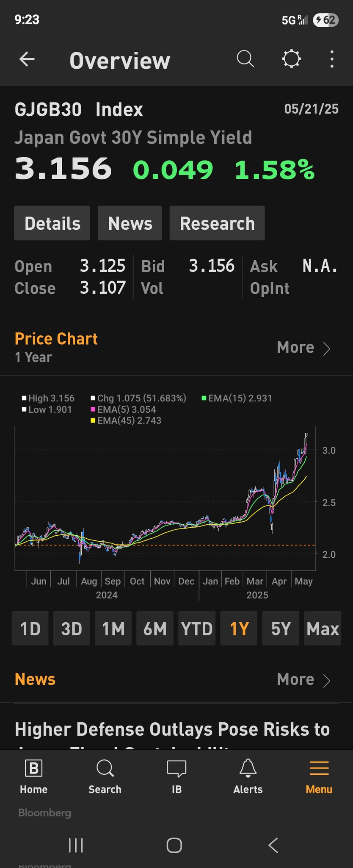353x868 pixels.
Task: Go to Bloomberg Home tab icon
Action: pyautogui.click(x=33, y=768)
